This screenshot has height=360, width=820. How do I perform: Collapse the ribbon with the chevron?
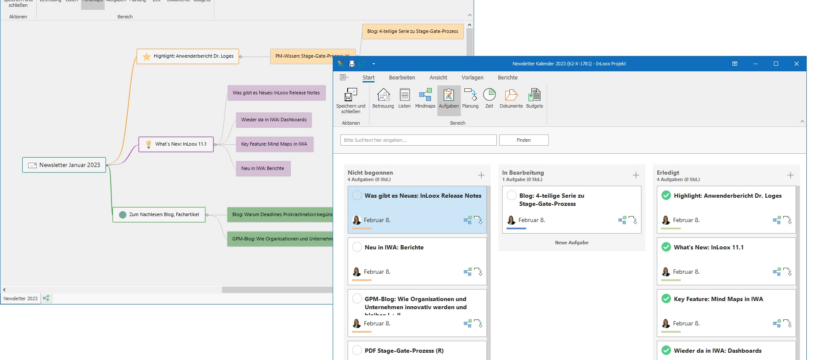[803, 121]
